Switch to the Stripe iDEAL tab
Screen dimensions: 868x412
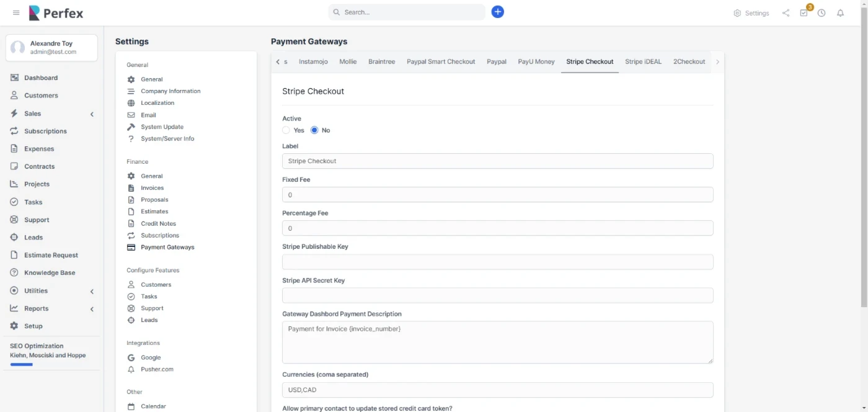coord(643,62)
